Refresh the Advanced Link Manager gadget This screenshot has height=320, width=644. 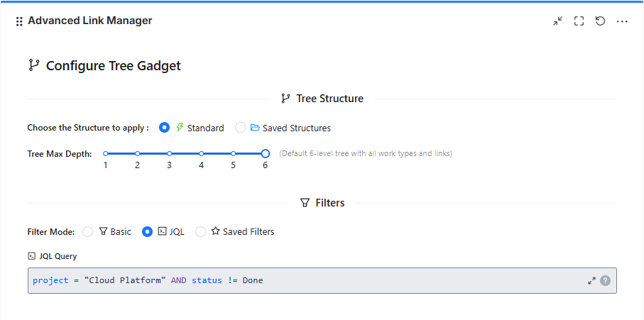(x=600, y=21)
